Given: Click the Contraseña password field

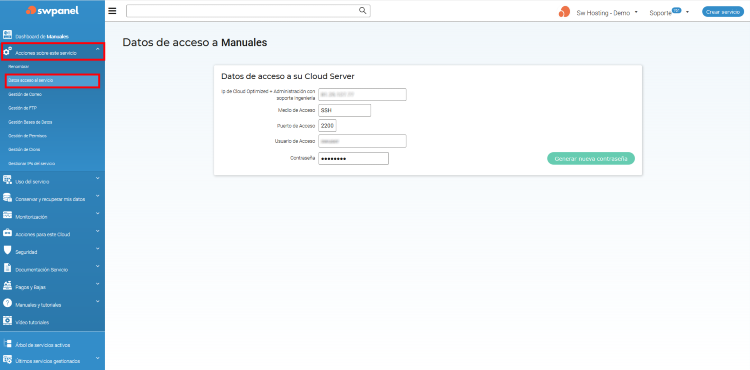Looking at the screenshot, I should 353,159.
